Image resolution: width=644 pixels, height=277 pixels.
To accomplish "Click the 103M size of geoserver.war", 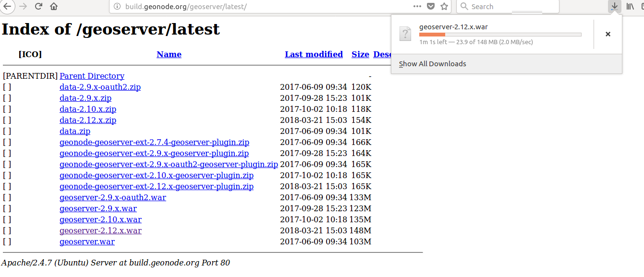I will pyautogui.click(x=360, y=241).
